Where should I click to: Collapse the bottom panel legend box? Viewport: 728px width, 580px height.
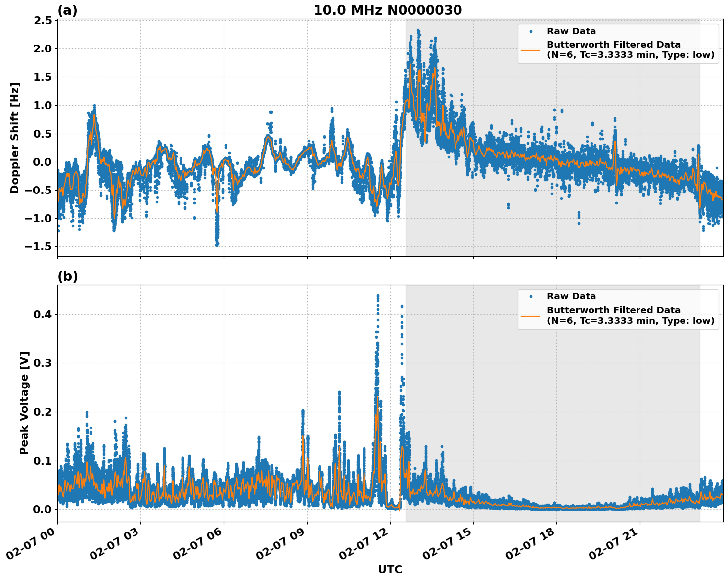[618, 308]
